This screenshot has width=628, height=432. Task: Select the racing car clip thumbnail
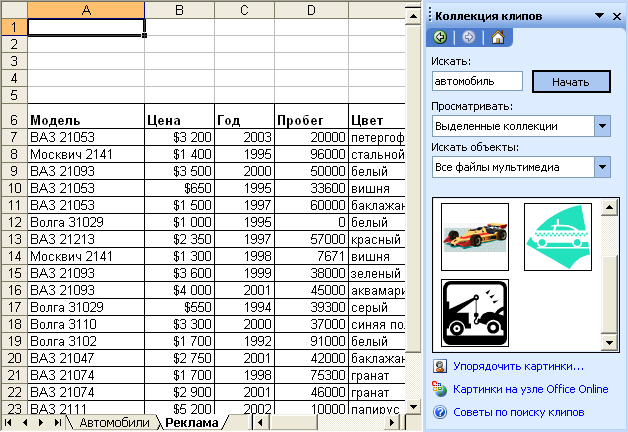point(475,237)
